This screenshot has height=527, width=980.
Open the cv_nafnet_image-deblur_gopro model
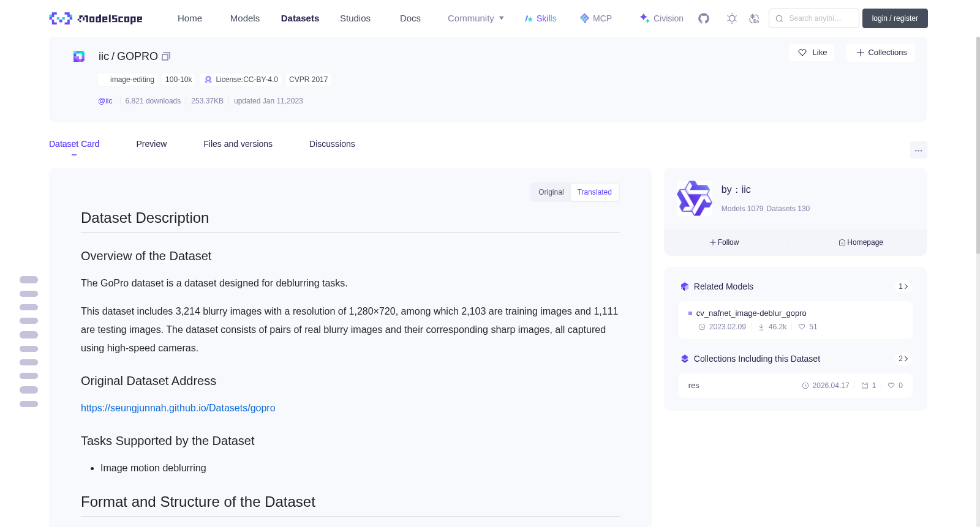752,313
